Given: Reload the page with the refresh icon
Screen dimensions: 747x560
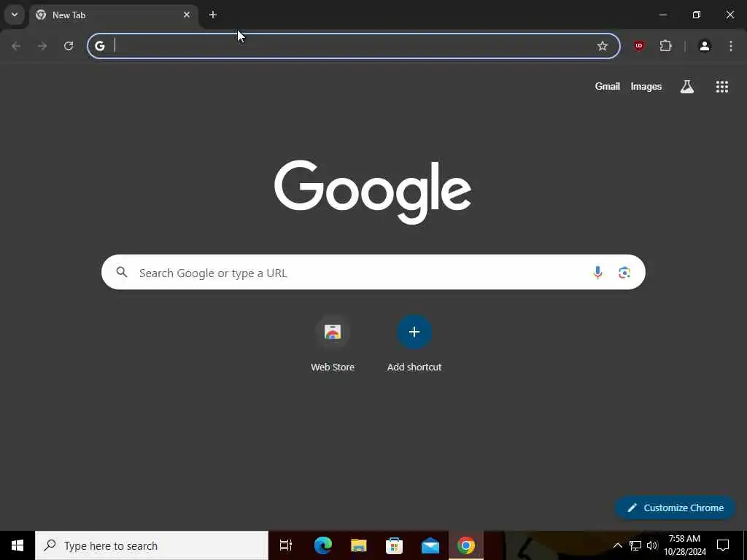Looking at the screenshot, I should (69, 46).
